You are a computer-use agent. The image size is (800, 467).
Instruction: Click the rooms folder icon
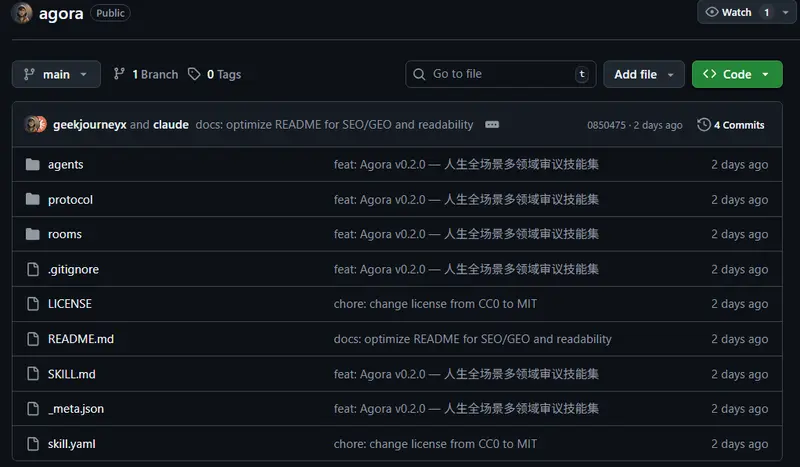[33, 234]
